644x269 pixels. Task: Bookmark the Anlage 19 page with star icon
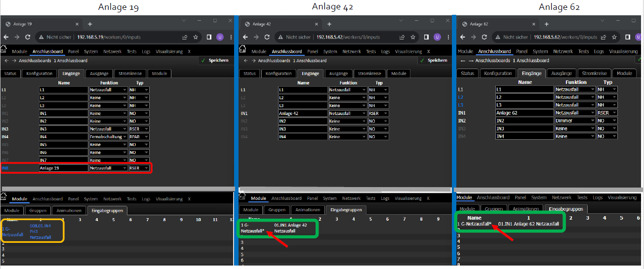tap(196, 37)
